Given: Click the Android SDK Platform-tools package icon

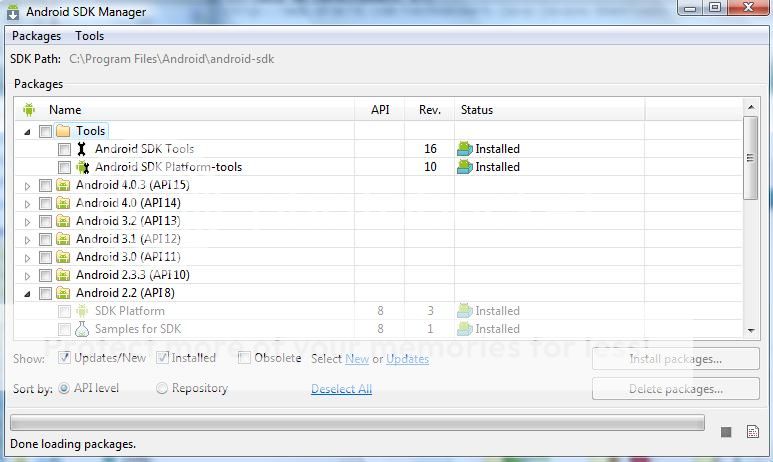Looking at the screenshot, I should point(82,167).
